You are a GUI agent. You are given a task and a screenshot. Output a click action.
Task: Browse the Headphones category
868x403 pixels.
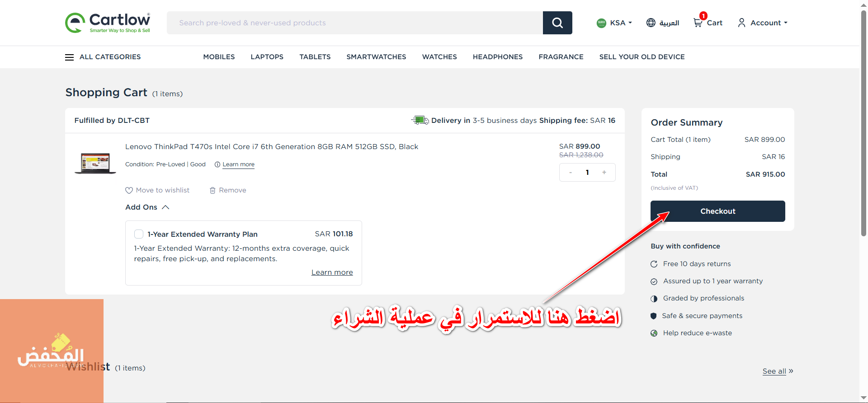[x=498, y=57]
